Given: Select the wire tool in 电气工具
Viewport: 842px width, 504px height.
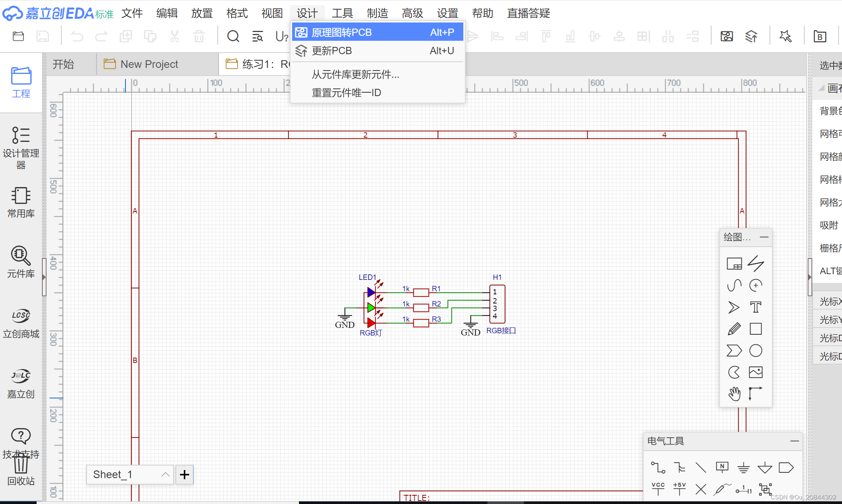Looking at the screenshot, I should [x=658, y=467].
